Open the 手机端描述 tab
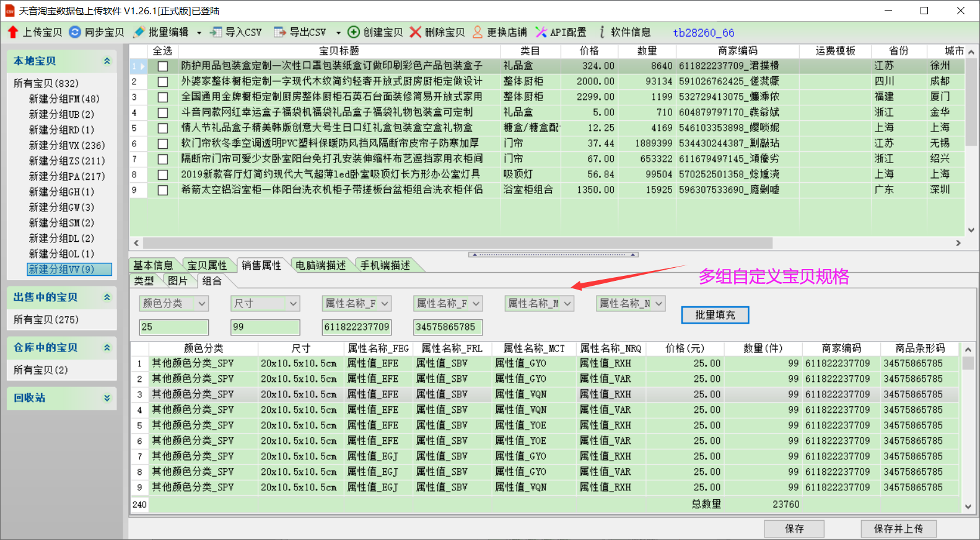Viewport: 980px width, 540px height. [385, 265]
